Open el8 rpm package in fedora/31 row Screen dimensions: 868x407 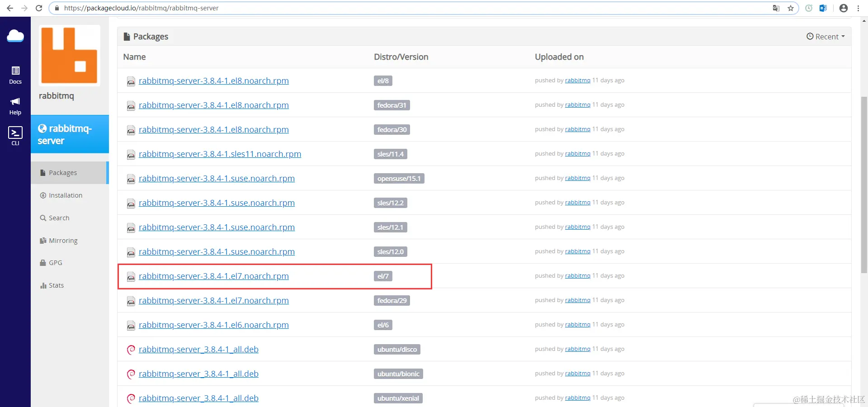(x=213, y=105)
